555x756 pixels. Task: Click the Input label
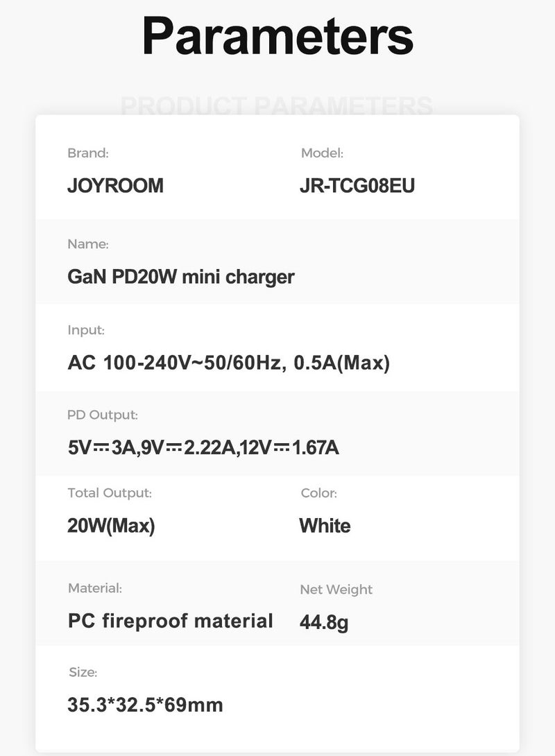86,330
